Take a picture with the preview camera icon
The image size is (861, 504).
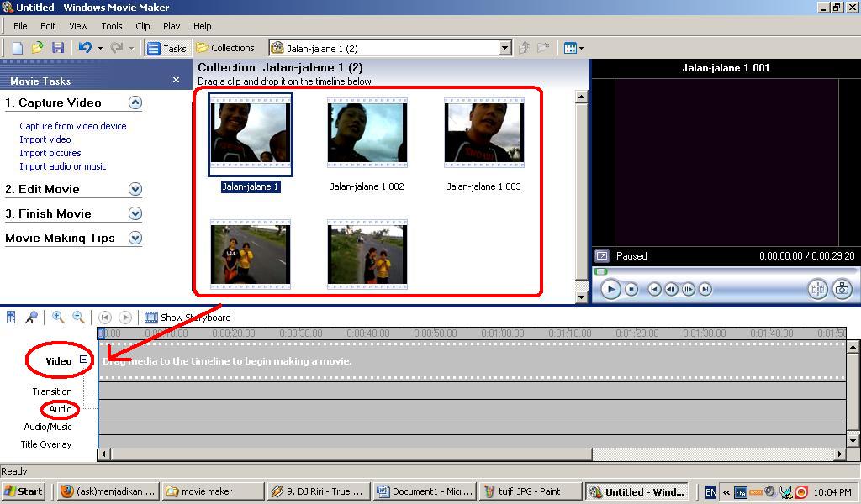pyautogui.click(x=842, y=289)
